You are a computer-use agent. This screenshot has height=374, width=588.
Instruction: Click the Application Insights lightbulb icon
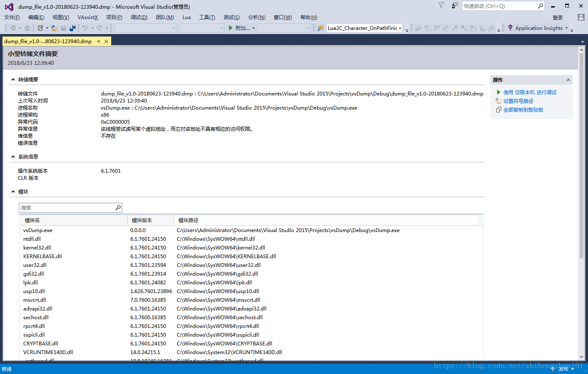pyautogui.click(x=510, y=28)
